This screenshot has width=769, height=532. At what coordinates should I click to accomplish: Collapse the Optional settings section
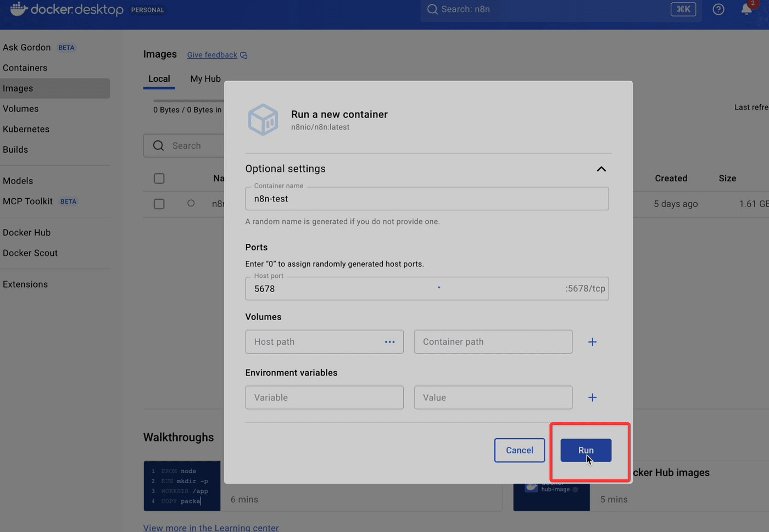click(601, 169)
